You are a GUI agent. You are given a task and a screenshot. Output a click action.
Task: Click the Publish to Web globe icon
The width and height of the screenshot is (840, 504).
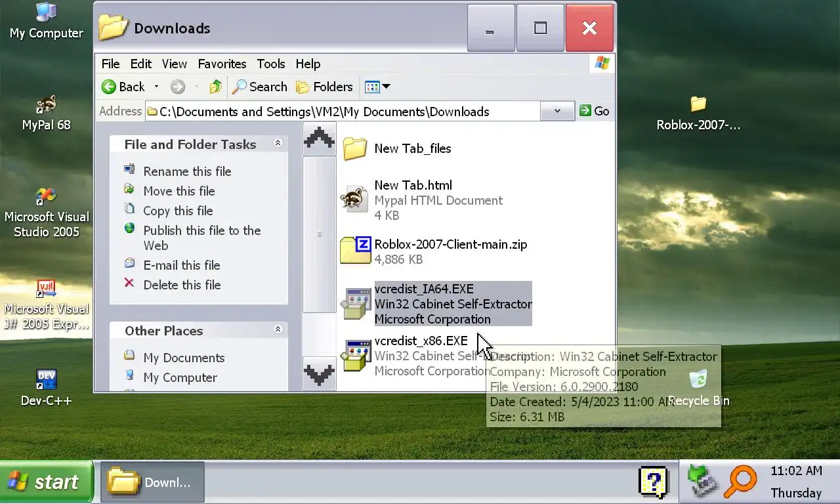click(x=129, y=229)
